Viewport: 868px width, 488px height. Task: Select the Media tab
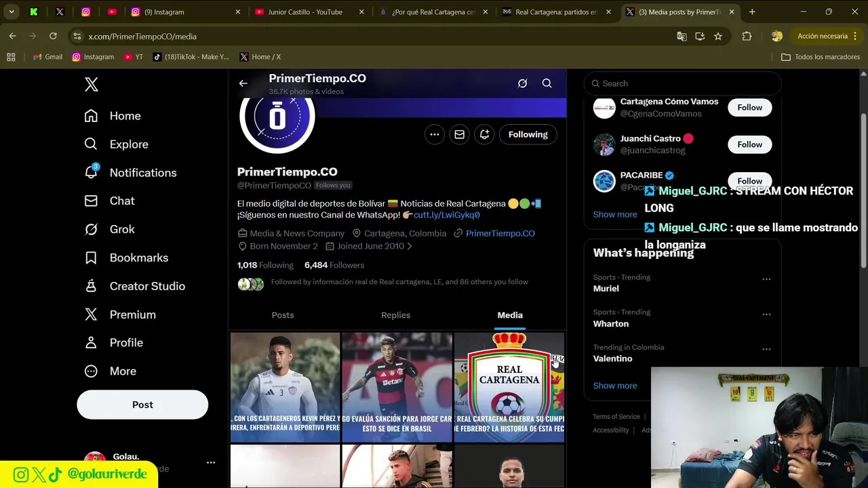click(x=510, y=315)
